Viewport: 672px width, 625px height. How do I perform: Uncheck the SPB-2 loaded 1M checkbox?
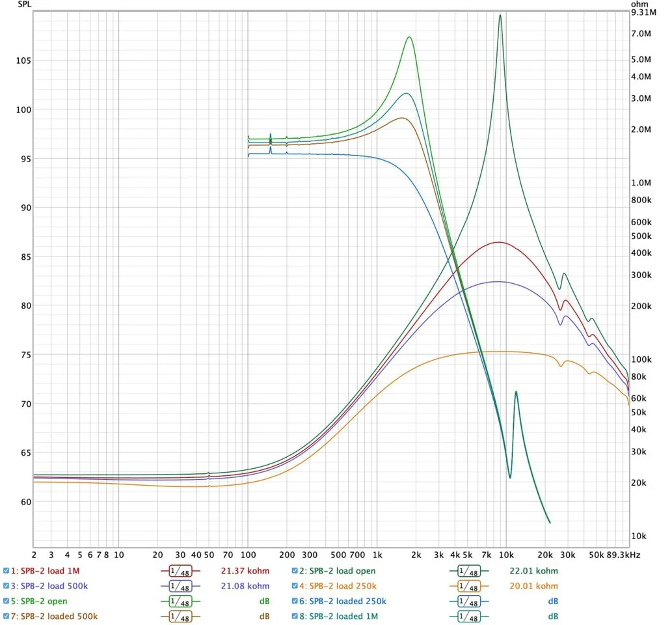pos(295,616)
